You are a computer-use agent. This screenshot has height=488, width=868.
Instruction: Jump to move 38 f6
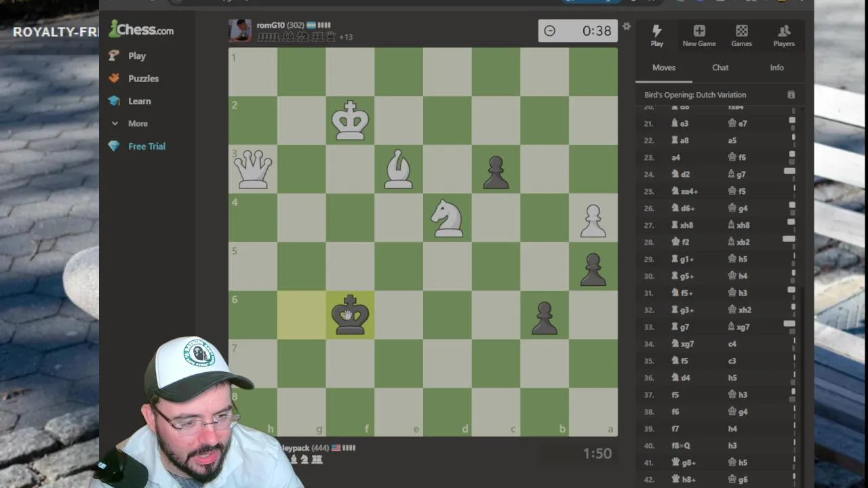pos(675,411)
